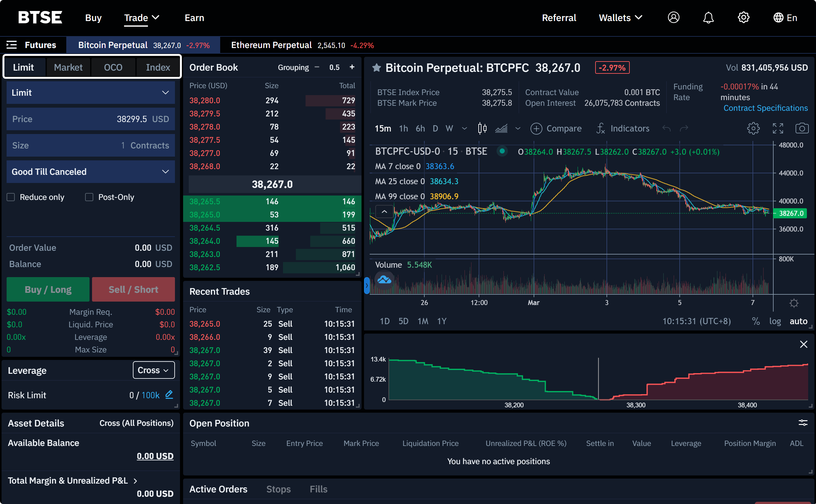Select ask price 38,280.0 in order book
This screenshot has width=816, height=504.
(204, 100)
